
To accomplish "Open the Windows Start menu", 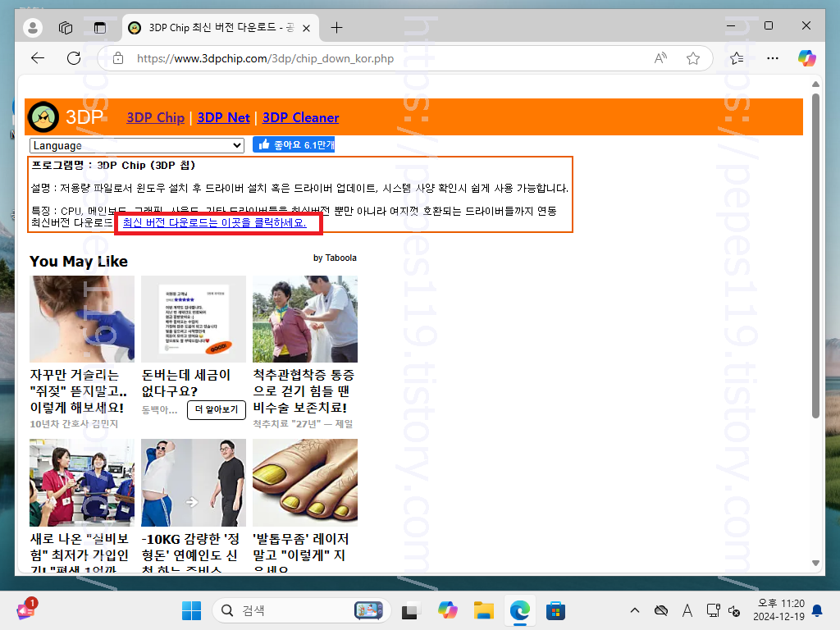I will [x=191, y=610].
